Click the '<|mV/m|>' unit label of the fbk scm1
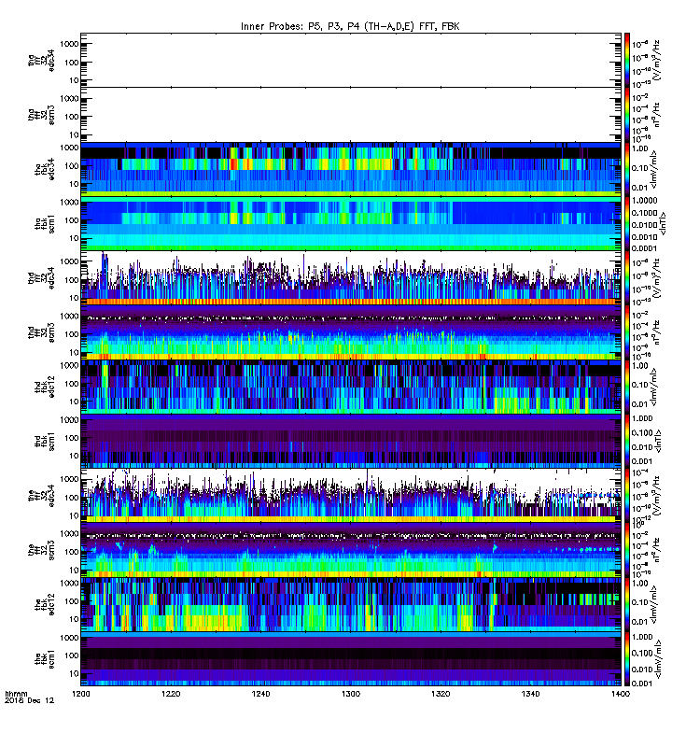The height and width of the screenshot is (747, 700). point(658,659)
